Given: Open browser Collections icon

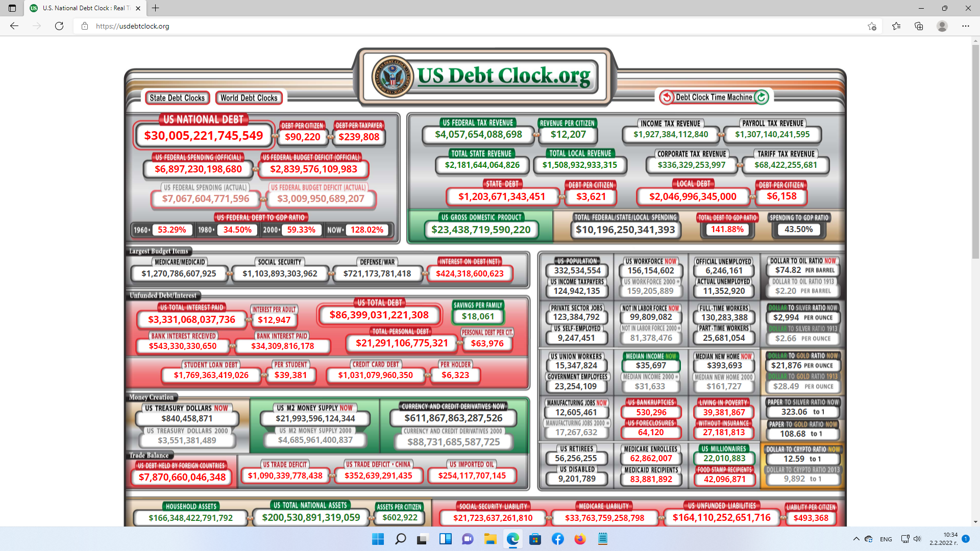Looking at the screenshot, I should point(919,26).
